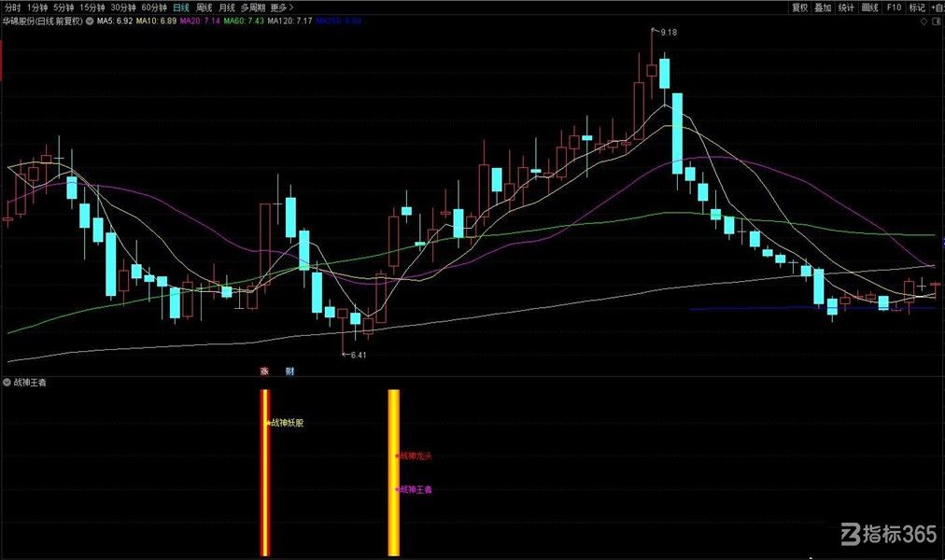Click the wide yellow signal bar
Viewport: 945px width, 560px height.
[393, 472]
